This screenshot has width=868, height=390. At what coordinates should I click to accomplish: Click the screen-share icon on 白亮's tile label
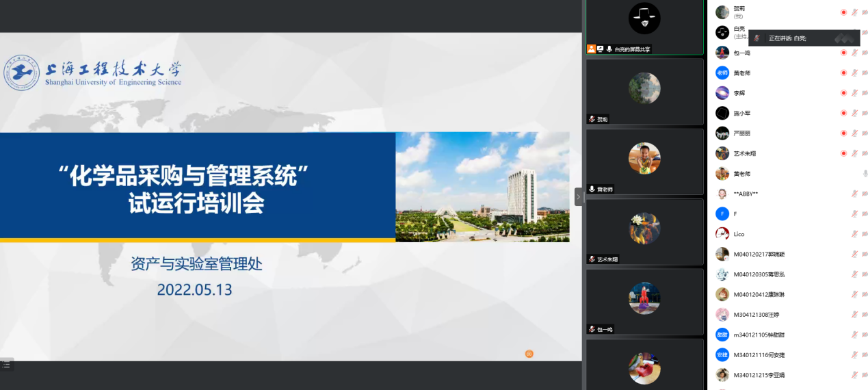[x=600, y=49]
